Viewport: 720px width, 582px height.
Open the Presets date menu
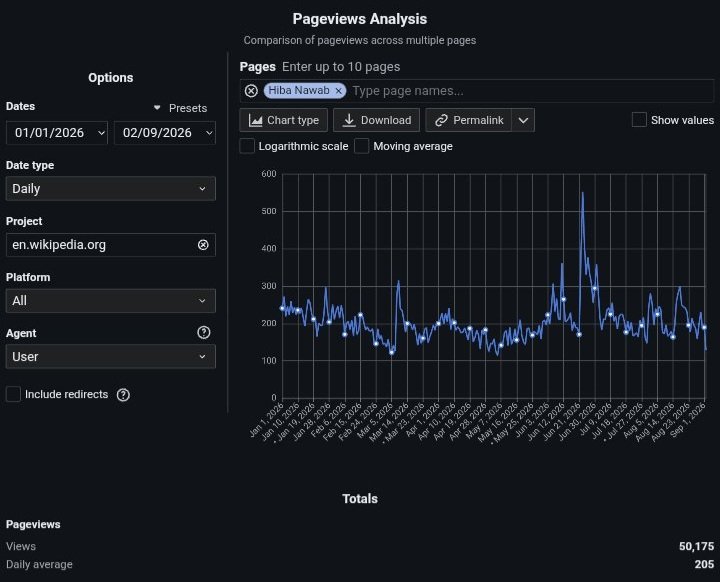tap(180, 108)
